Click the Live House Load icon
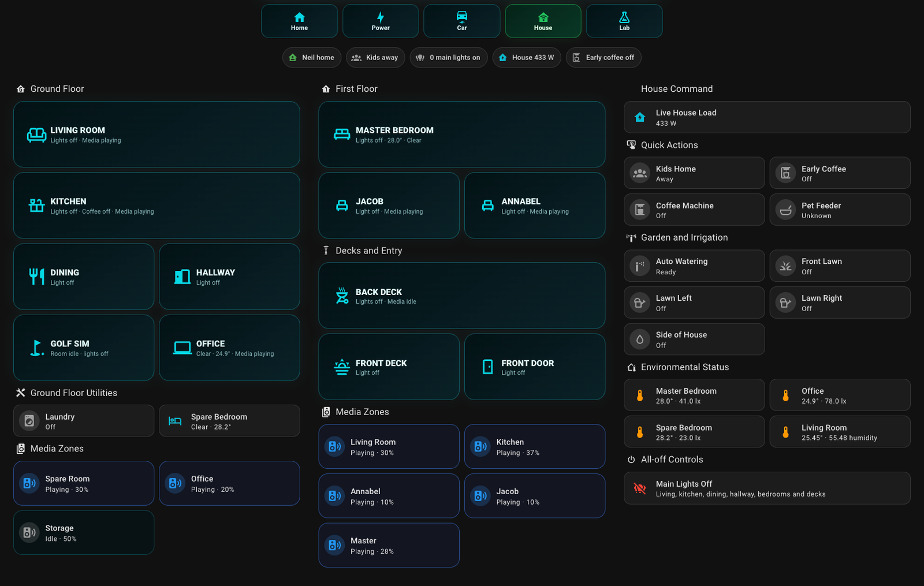The height and width of the screenshot is (586, 924). coord(640,117)
